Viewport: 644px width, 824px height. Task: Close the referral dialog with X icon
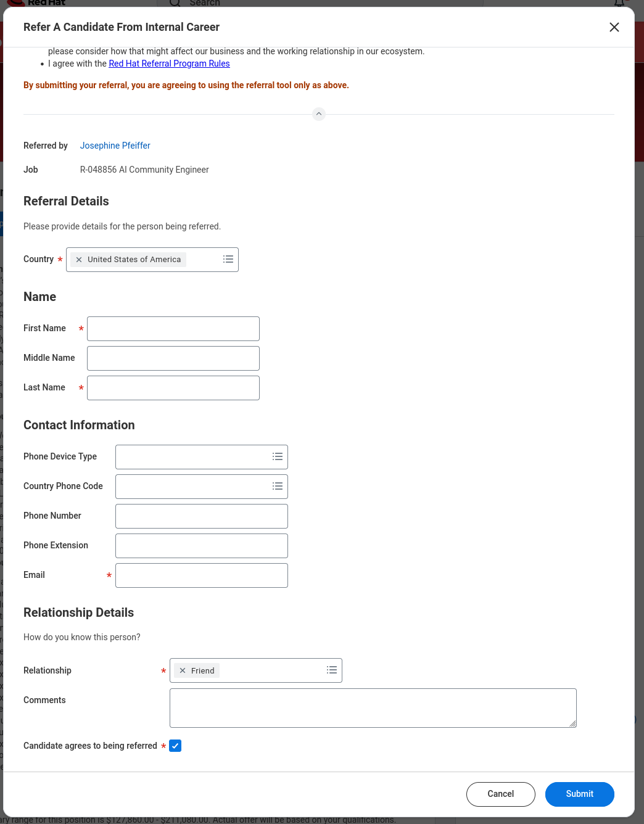click(614, 27)
